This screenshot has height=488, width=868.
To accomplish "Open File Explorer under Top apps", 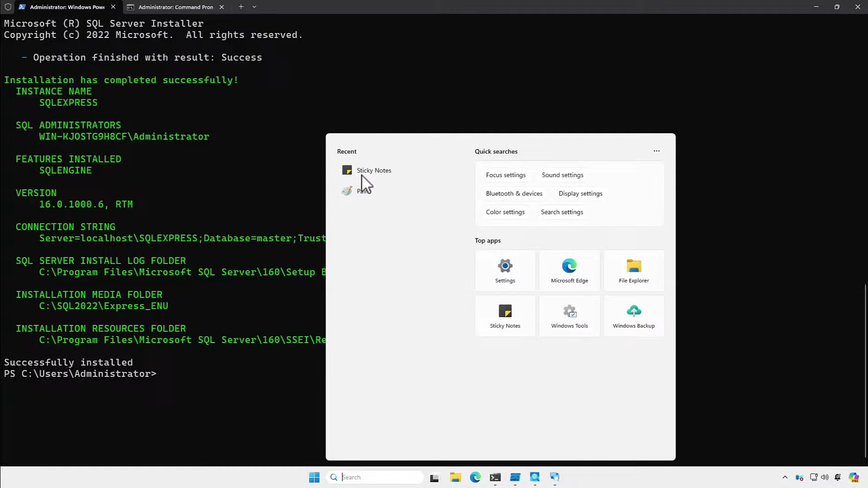I will (633, 270).
